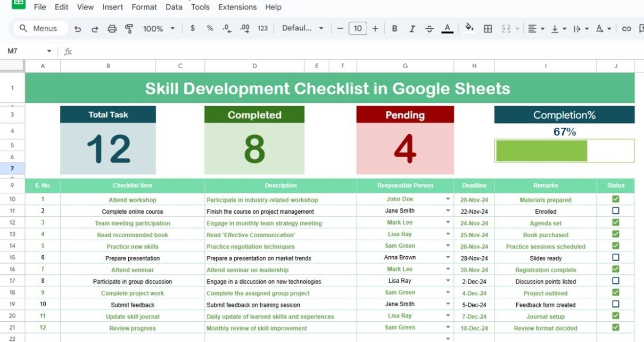Check status for Prepare presentation
The width and height of the screenshot is (644, 342).
pyautogui.click(x=616, y=257)
